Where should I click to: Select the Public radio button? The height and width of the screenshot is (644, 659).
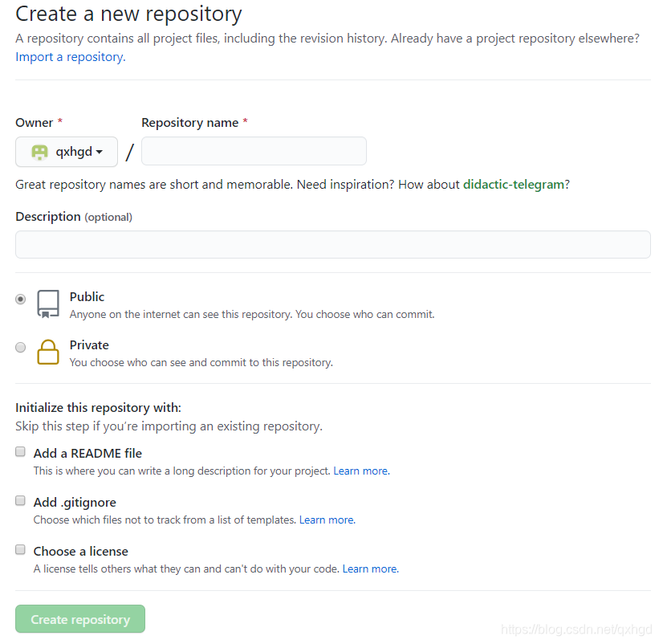click(21, 299)
